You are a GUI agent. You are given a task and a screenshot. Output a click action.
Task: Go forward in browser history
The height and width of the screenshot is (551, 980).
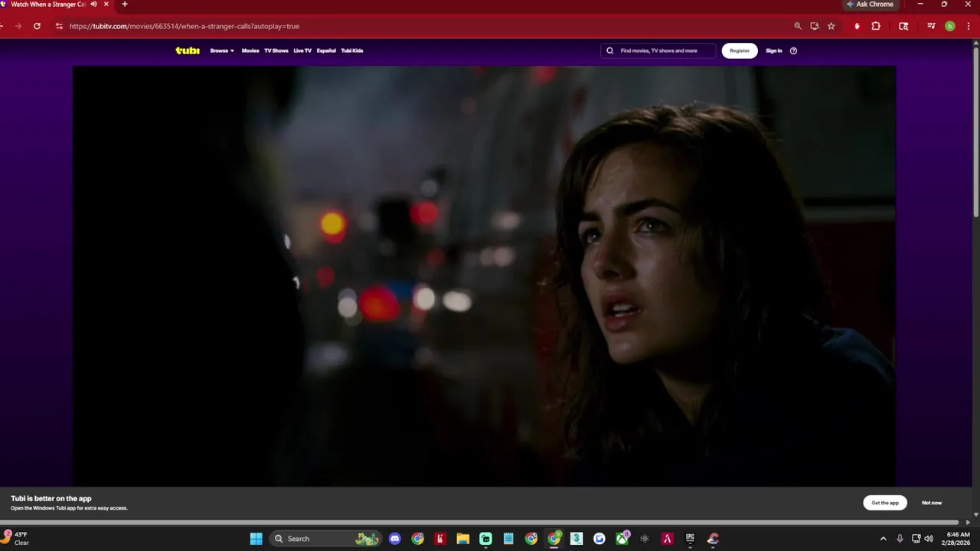click(18, 26)
